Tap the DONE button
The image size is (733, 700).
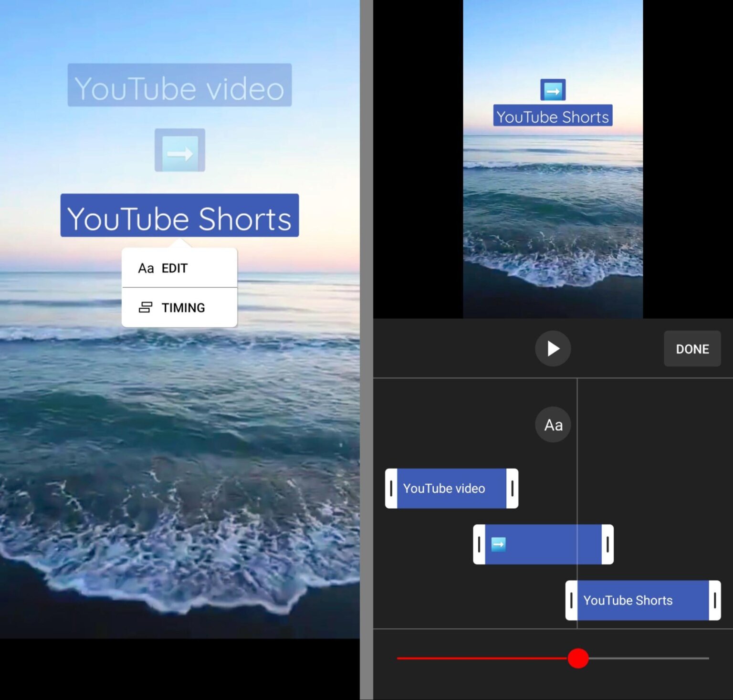pos(692,349)
